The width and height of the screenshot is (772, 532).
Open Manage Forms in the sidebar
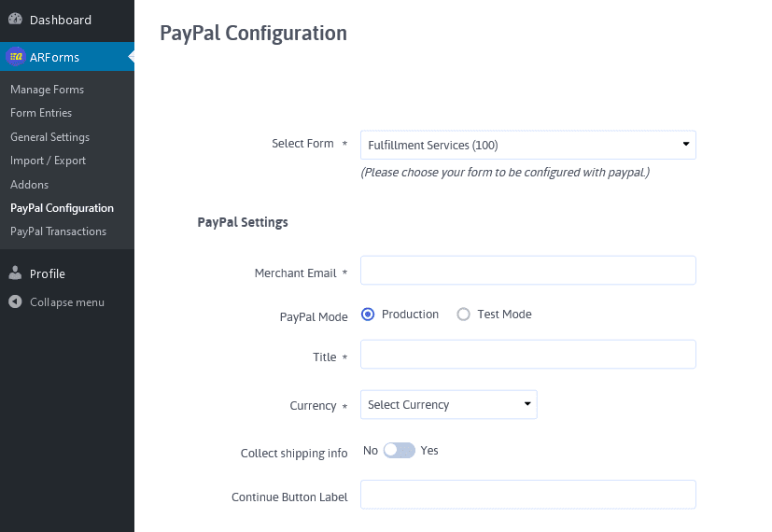point(48,90)
